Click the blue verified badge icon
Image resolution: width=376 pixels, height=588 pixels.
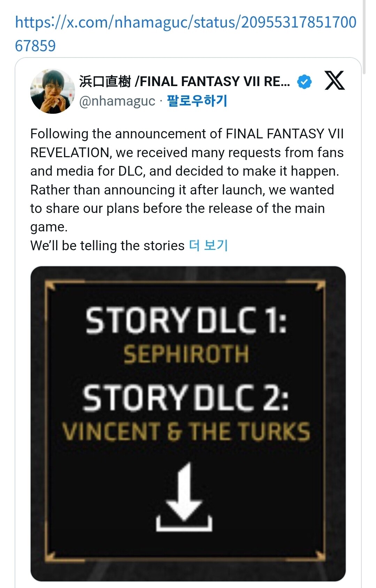coord(305,82)
